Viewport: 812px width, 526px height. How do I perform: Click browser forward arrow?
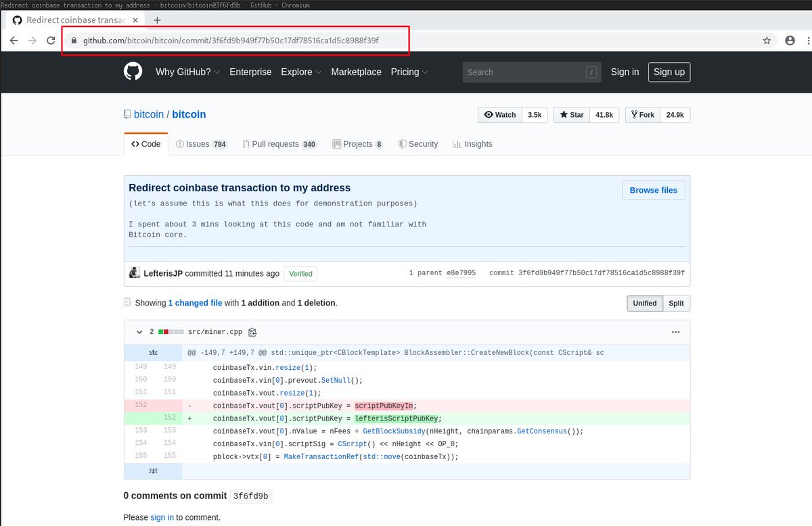(32, 41)
